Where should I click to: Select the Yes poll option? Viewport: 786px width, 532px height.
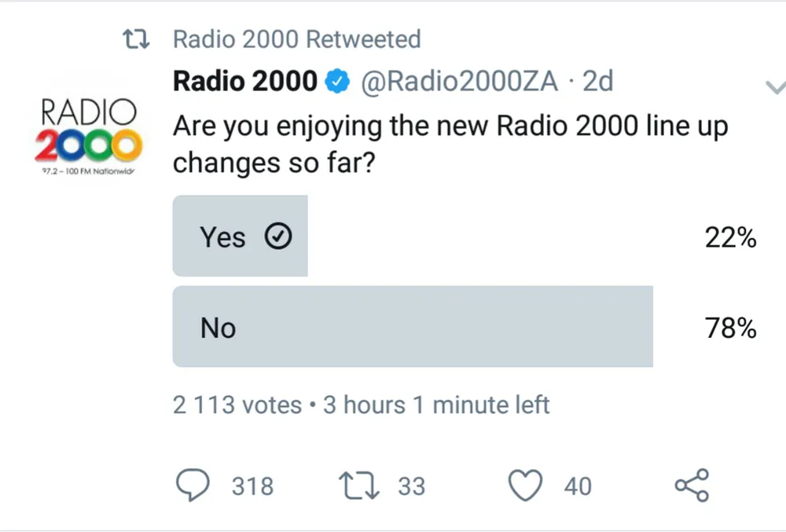240,237
